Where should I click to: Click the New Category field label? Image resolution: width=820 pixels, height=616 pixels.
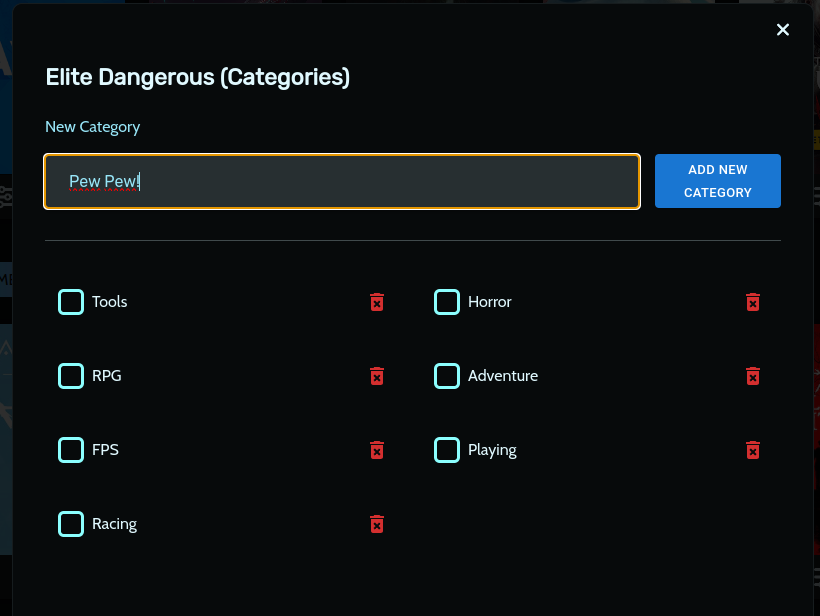pyautogui.click(x=93, y=127)
